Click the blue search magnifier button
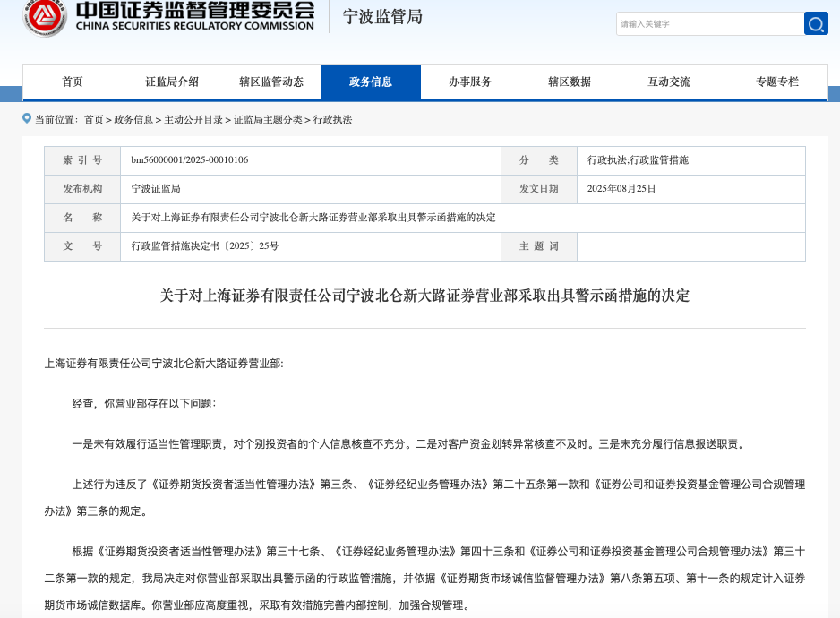 [816, 23]
